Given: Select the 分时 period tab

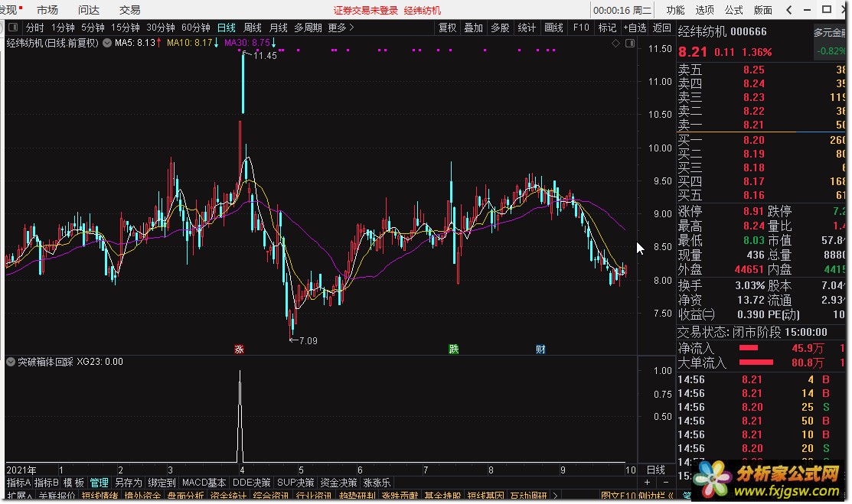Looking at the screenshot, I should click(34, 28).
